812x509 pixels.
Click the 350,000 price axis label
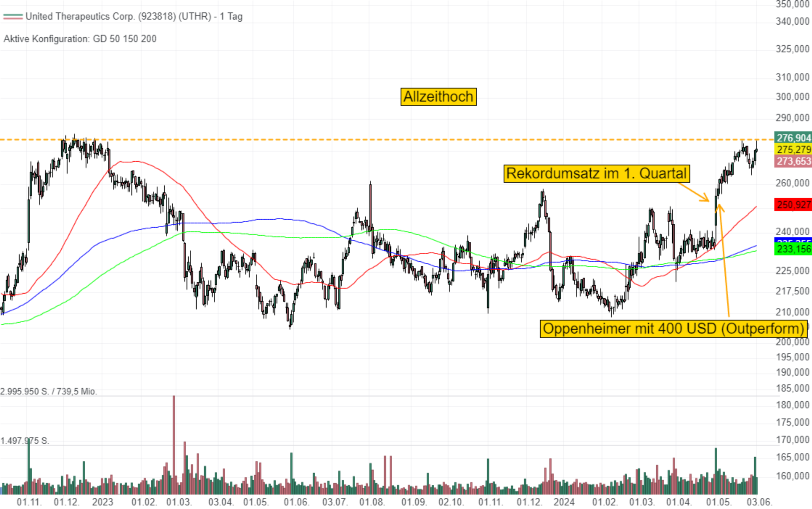tap(792, 4)
